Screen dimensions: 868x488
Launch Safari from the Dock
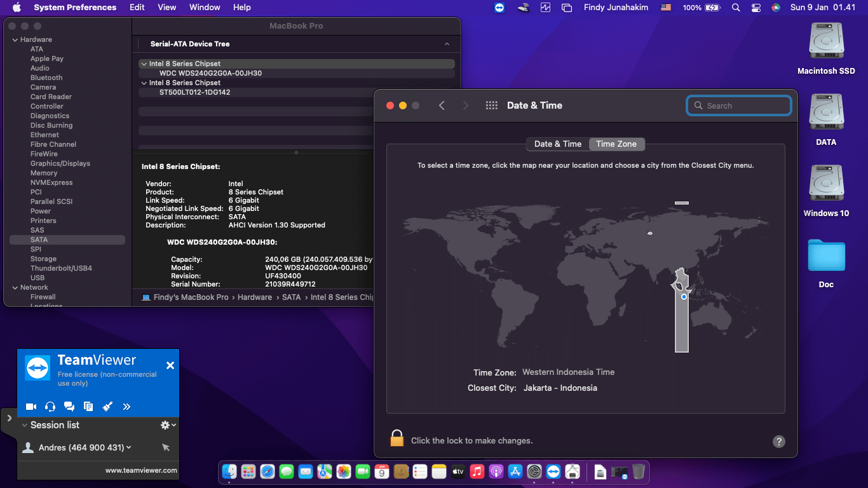coord(268,471)
